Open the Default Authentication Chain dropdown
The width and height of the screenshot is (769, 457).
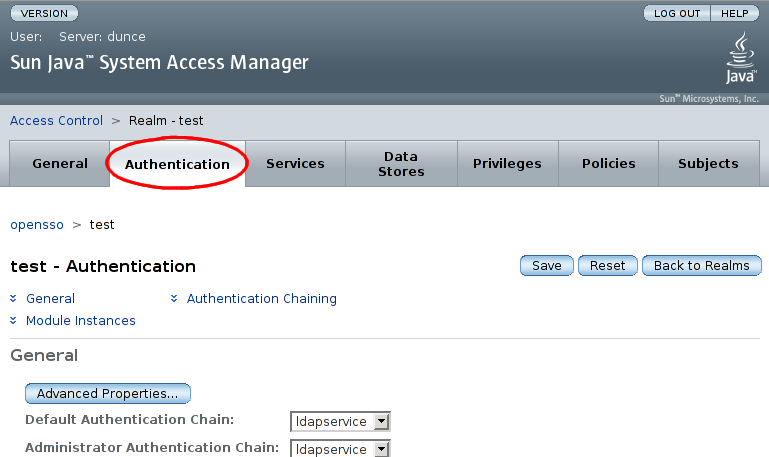(x=340, y=421)
